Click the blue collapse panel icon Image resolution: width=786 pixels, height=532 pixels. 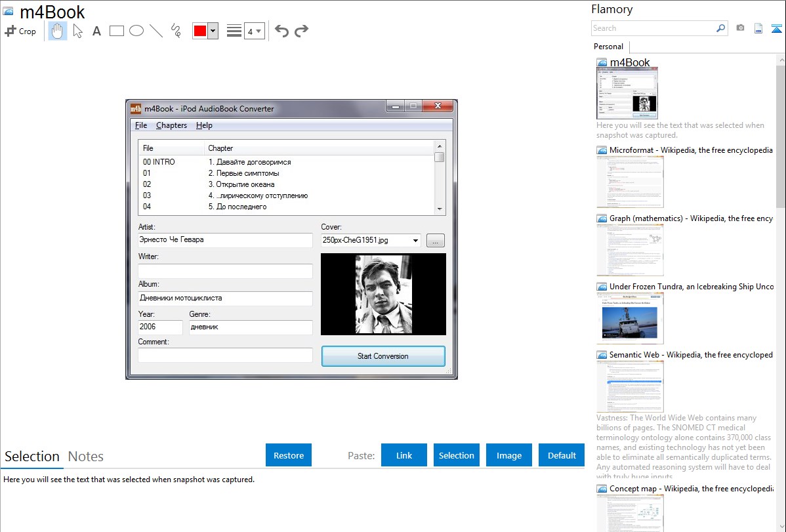coord(776,28)
